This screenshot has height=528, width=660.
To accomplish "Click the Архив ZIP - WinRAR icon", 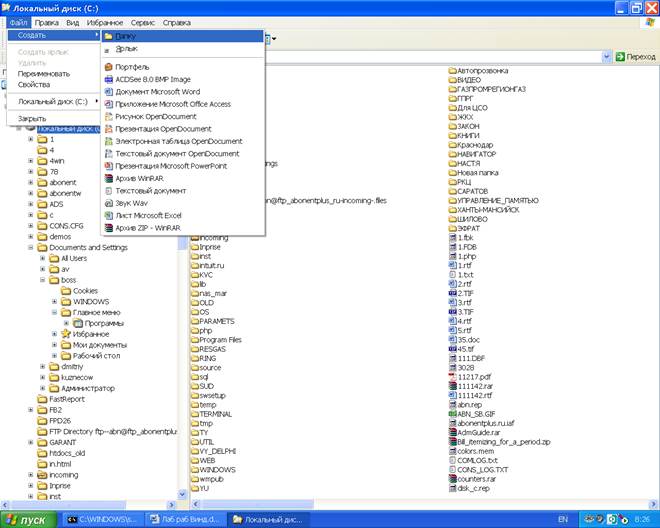I will pyautogui.click(x=109, y=228).
